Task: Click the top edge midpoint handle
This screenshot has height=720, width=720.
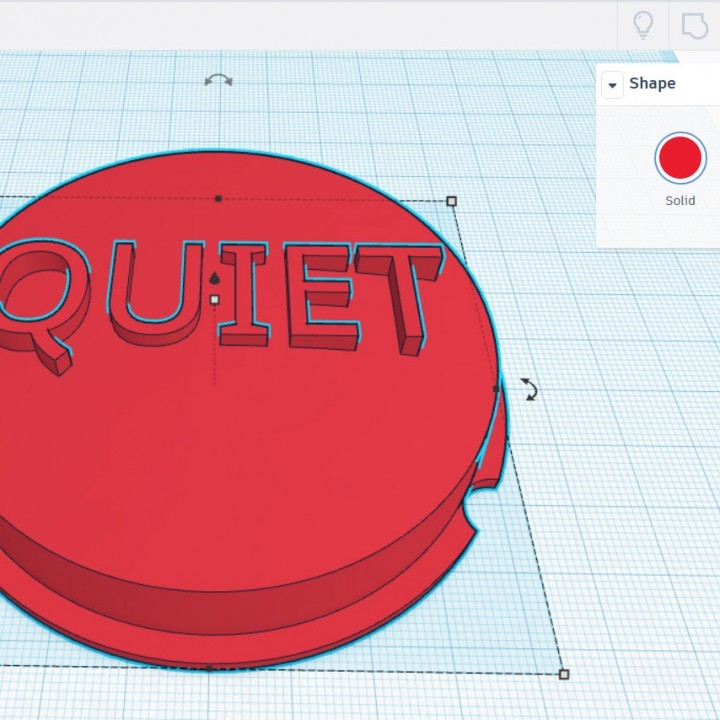Action: point(218,198)
